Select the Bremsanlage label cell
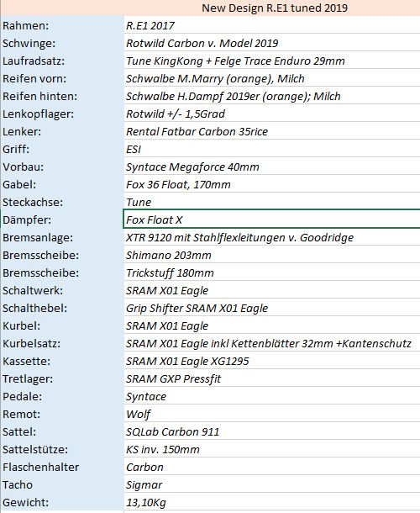 click(62, 236)
